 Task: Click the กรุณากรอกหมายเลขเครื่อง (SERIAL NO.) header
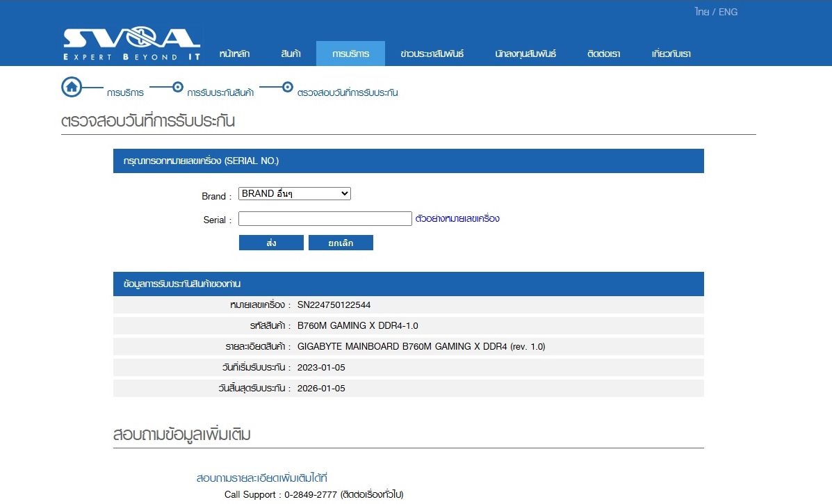pyautogui.click(x=409, y=161)
